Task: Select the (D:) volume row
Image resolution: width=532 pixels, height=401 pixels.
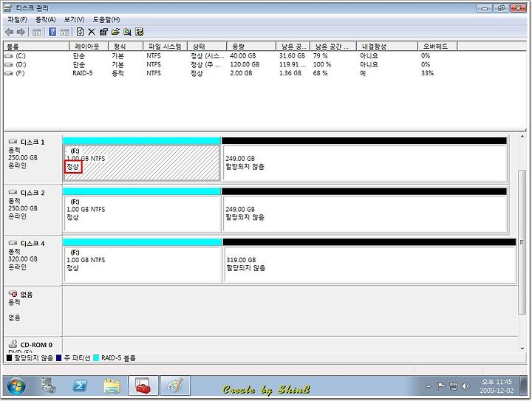Action: tap(231, 64)
